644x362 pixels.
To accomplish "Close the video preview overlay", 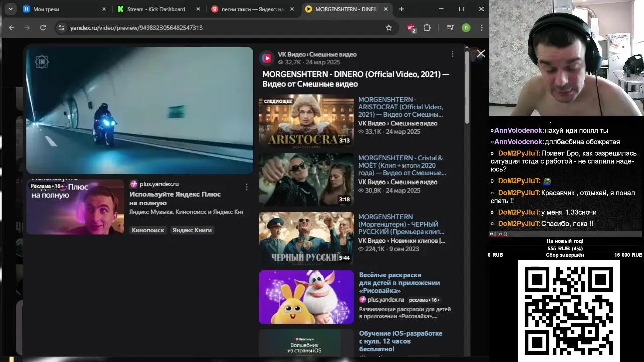I will (x=481, y=54).
